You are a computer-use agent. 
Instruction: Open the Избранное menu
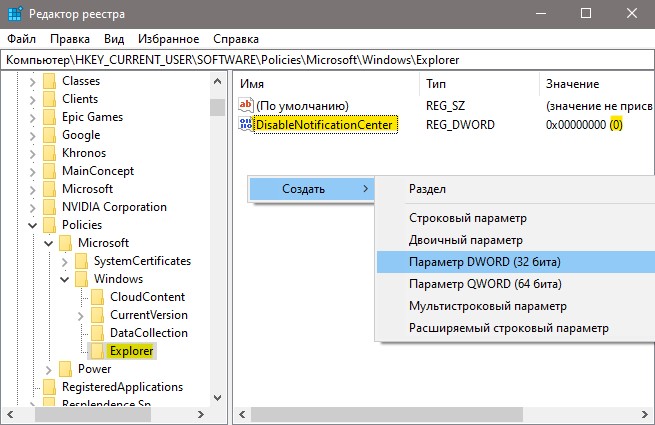[x=168, y=39]
